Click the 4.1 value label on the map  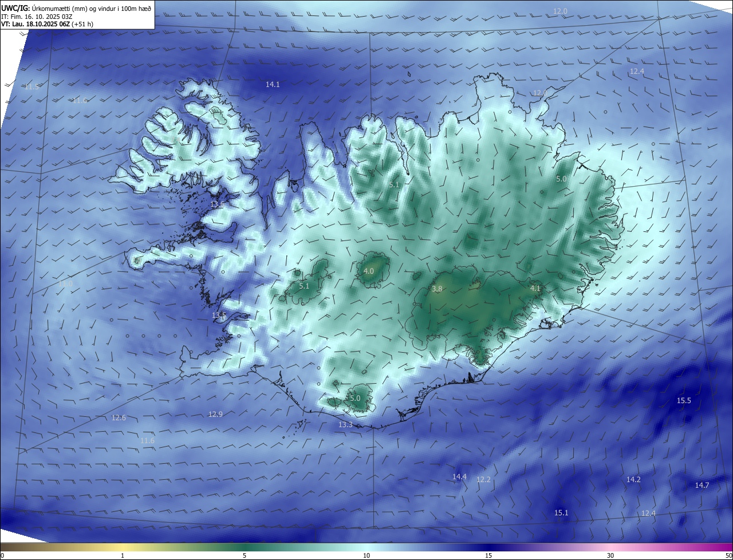coord(535,288)
